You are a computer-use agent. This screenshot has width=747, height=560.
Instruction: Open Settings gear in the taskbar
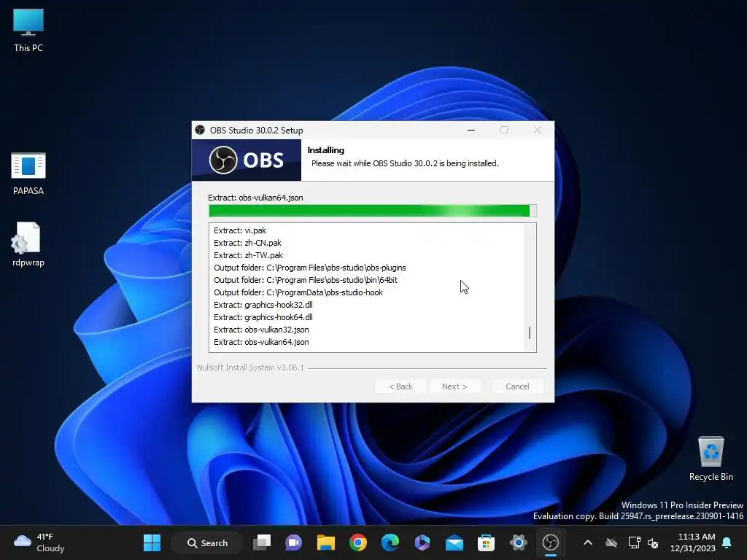pyautogui.click(x=519, y=542)
